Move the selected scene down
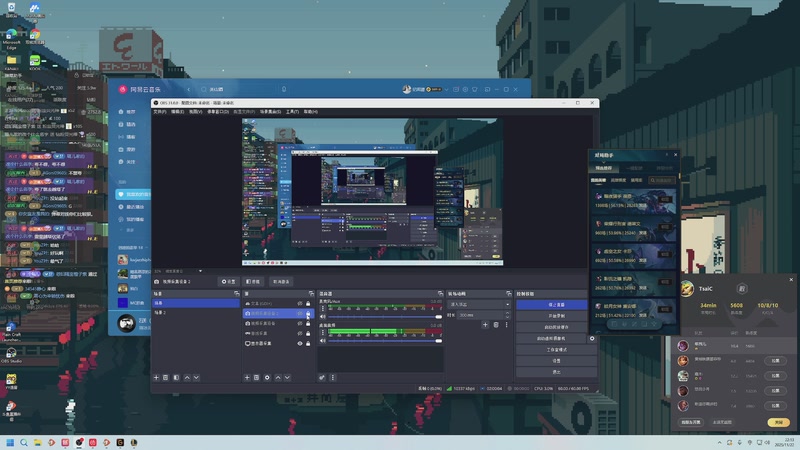The image size is (800, 450). click(196, 378)
